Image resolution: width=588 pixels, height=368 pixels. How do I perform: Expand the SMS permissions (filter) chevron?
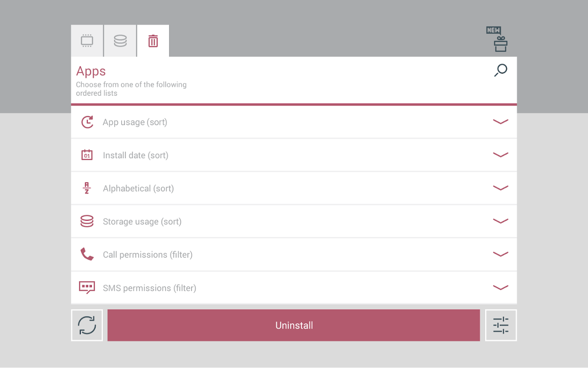[x=500, y=287]
